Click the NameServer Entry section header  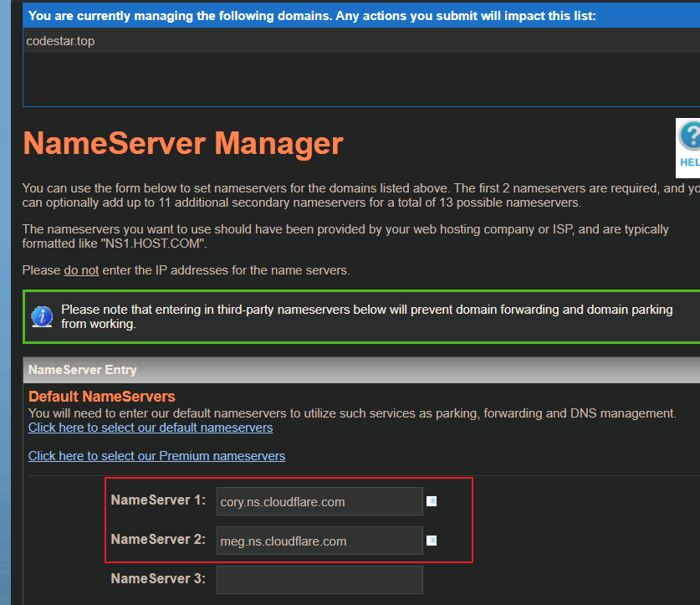pos(361,370)
